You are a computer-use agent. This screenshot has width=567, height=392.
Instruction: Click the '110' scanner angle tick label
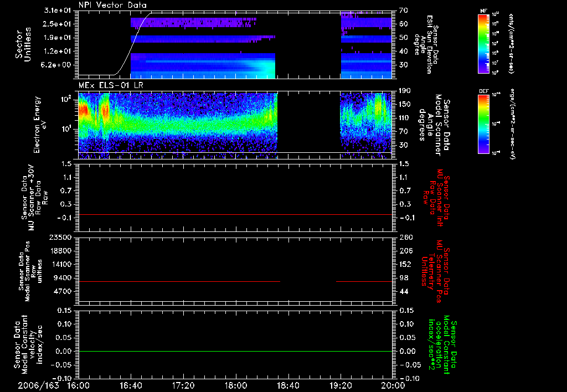(405, 118)
